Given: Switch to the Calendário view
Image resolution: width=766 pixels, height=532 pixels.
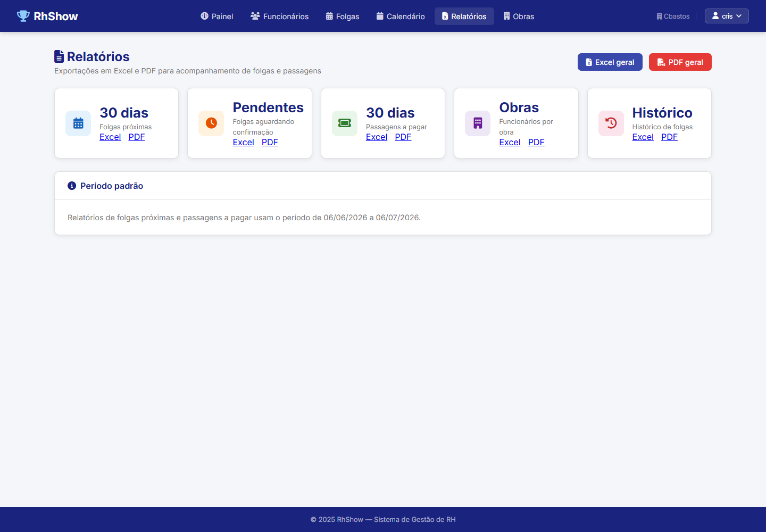Looking at the screenshot, I should [401, 16].
